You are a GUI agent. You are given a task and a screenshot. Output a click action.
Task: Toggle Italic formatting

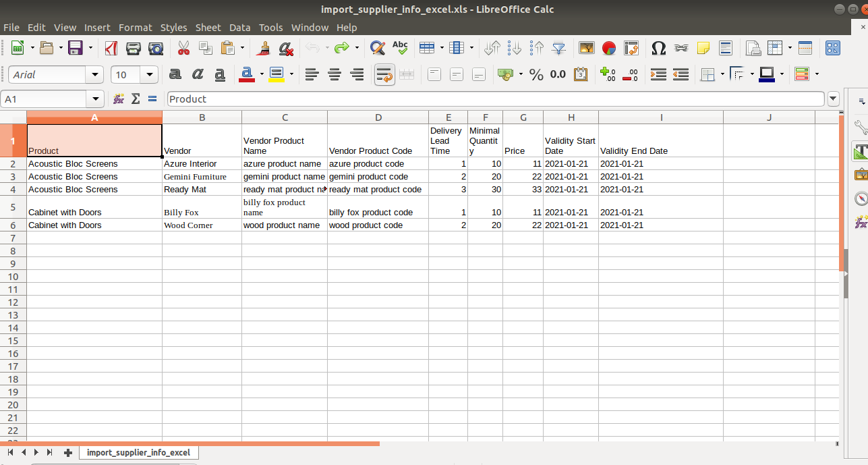pyautogui.click(x=198, y=74)
